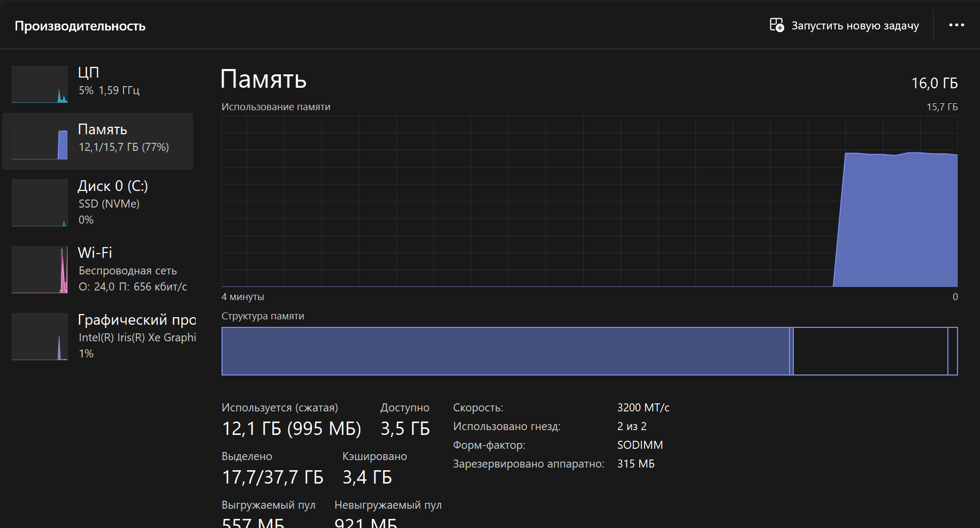The height and width of the screenshot is (528, 980).
Task: Click the 'Запустить новую задачу' button label
Action: click(x=855, y=26)
